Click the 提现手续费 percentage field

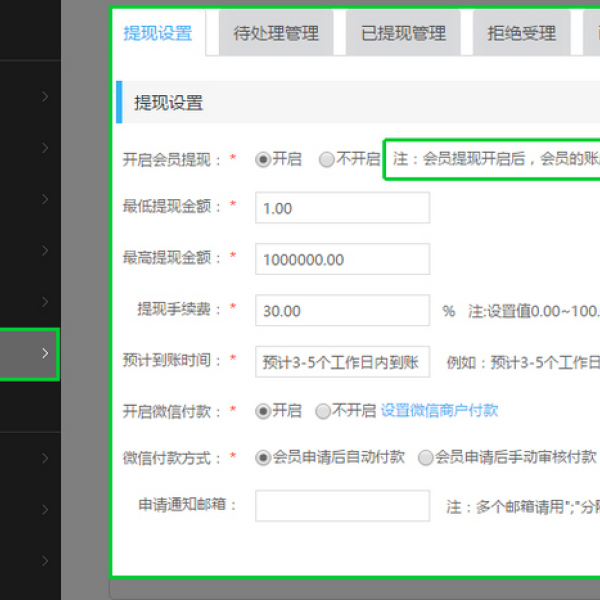coord(342,311)
